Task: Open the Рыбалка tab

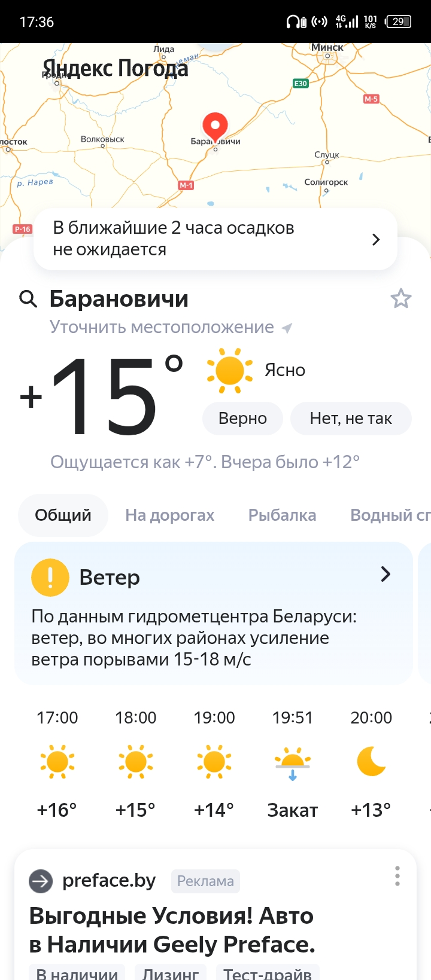Action: click(x=282, y=515)
